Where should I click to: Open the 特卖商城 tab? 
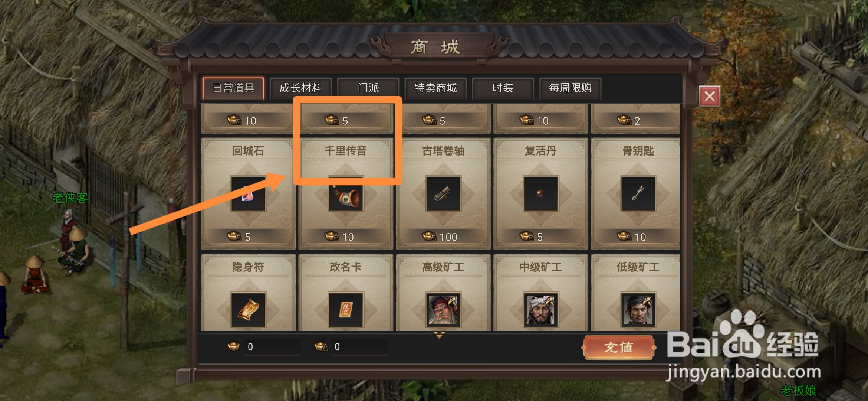tap(435, 88)
